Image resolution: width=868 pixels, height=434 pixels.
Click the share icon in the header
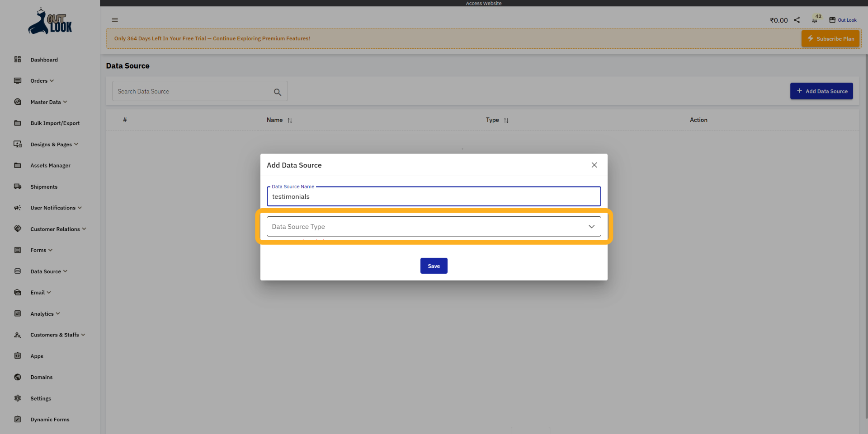point(797,20)
